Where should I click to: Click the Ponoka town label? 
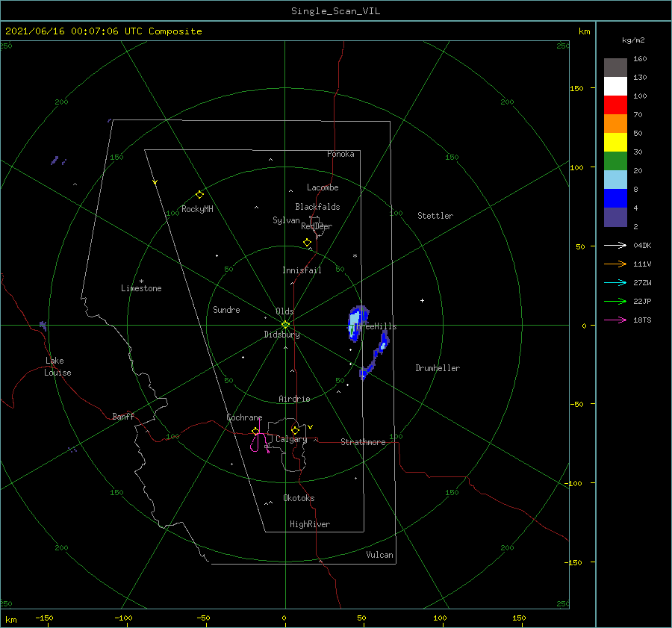point(340,154)
